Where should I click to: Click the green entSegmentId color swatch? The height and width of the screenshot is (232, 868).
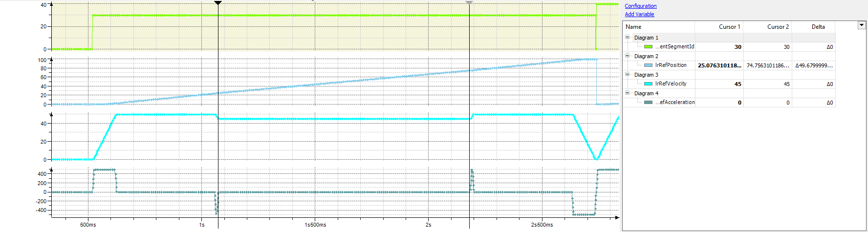648,47
